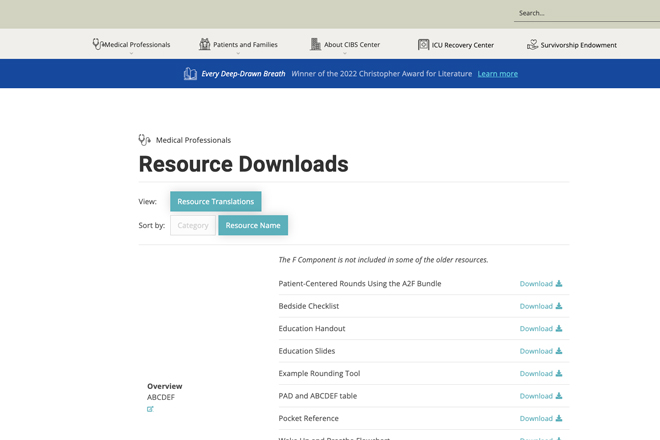The width and height of the screenshot is (660, 440).
Task: Open Patients and Families nav item
Action: (245, 45)
